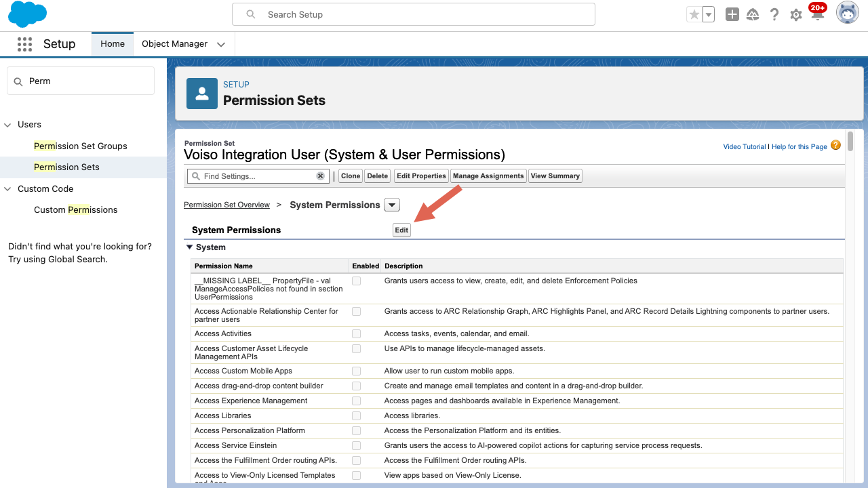
Task: Click the Salesforce cloud logo
Action: [28, 14]
